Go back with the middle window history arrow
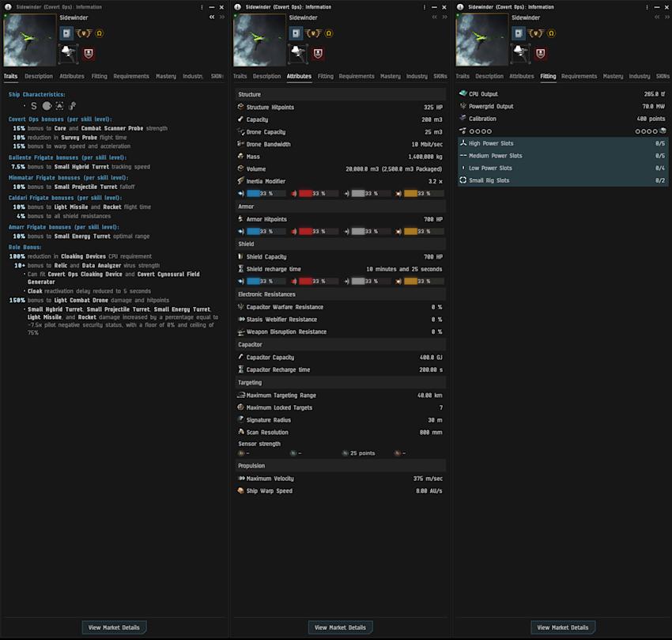Screen dimensions: 672x640 [435, 17]
